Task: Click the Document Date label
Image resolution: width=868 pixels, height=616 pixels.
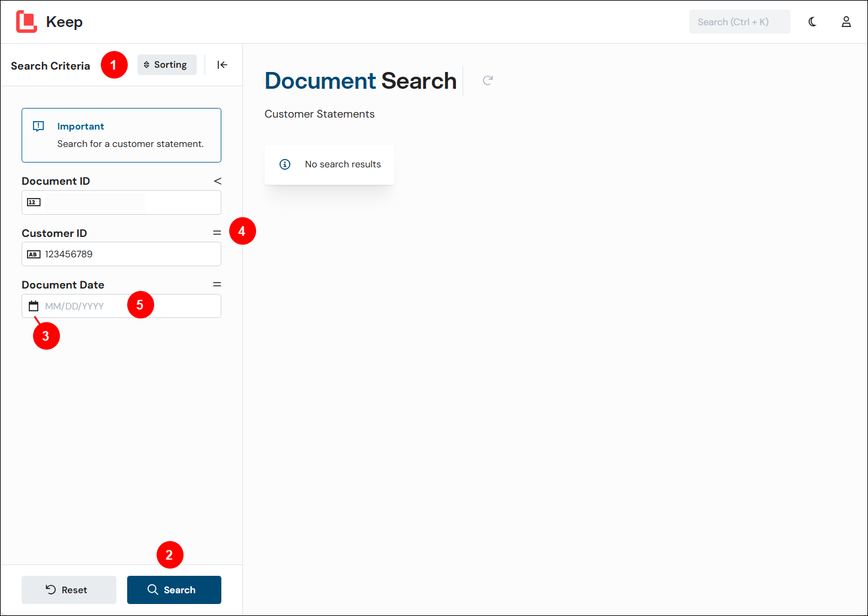Action: (63, 285)
